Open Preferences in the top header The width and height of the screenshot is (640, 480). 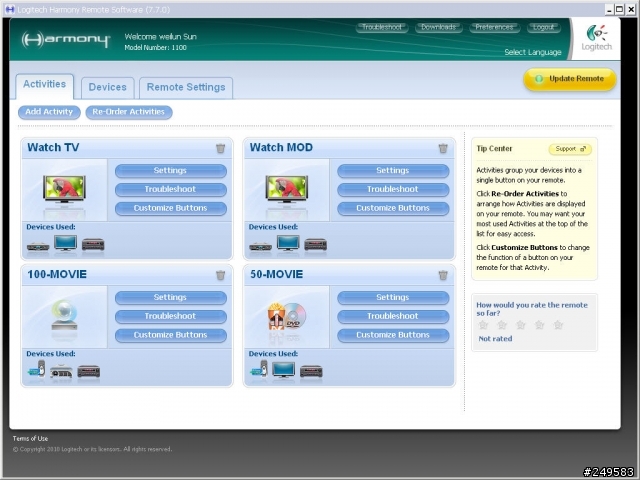pos(494,27)
